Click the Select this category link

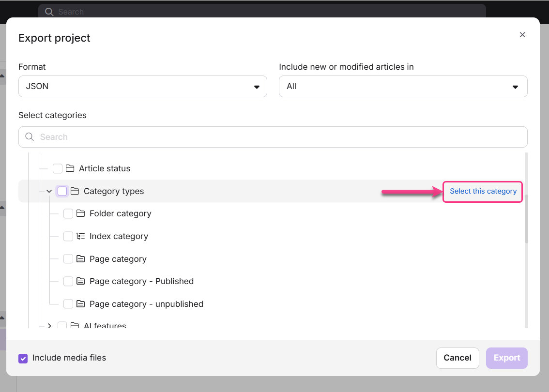point(483,191)
